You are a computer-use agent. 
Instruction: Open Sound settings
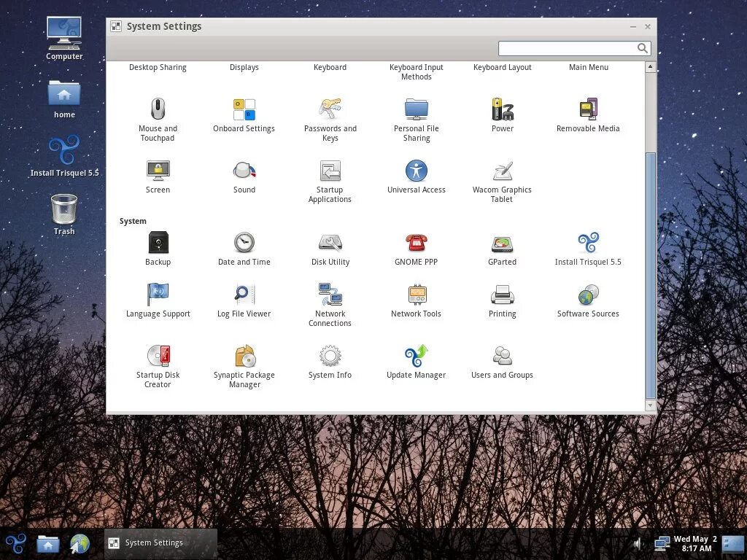point(244,177)
